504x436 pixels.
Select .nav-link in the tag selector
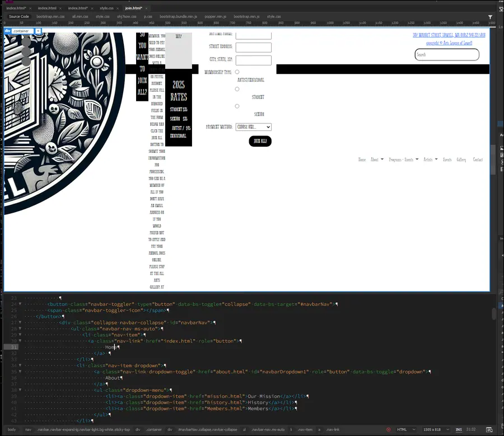point(333,430)
